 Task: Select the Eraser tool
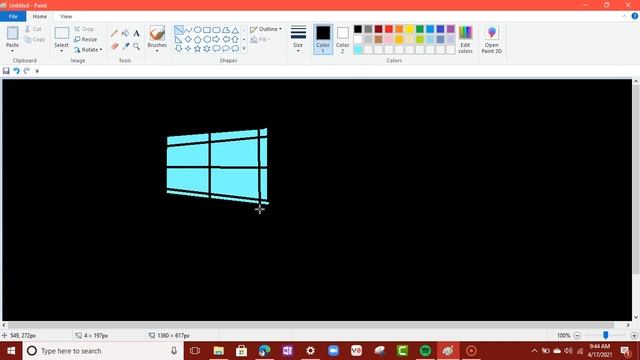pyautogui.click(x=115, y=46)
